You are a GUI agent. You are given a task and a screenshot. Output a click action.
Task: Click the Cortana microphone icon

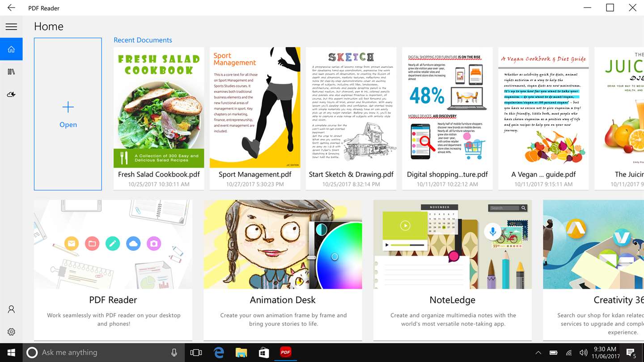[174, 353]
